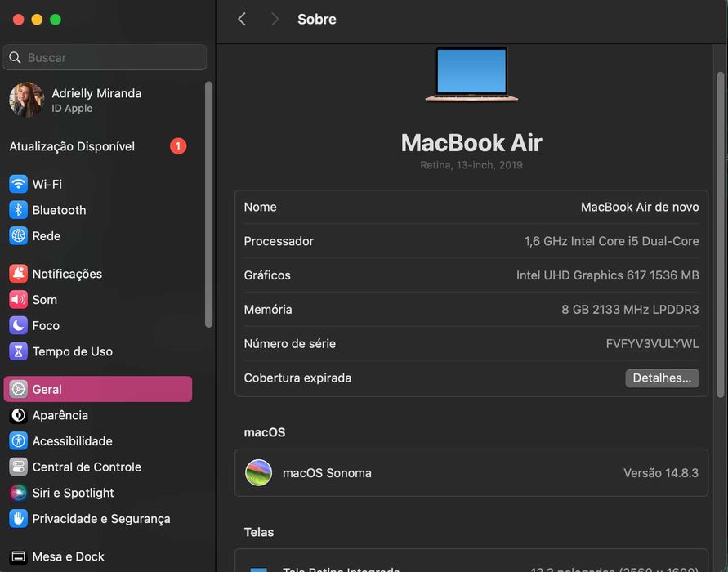Click the sidebar scrollbar
The width and height of the screenshot is (728, 572).
208,204
